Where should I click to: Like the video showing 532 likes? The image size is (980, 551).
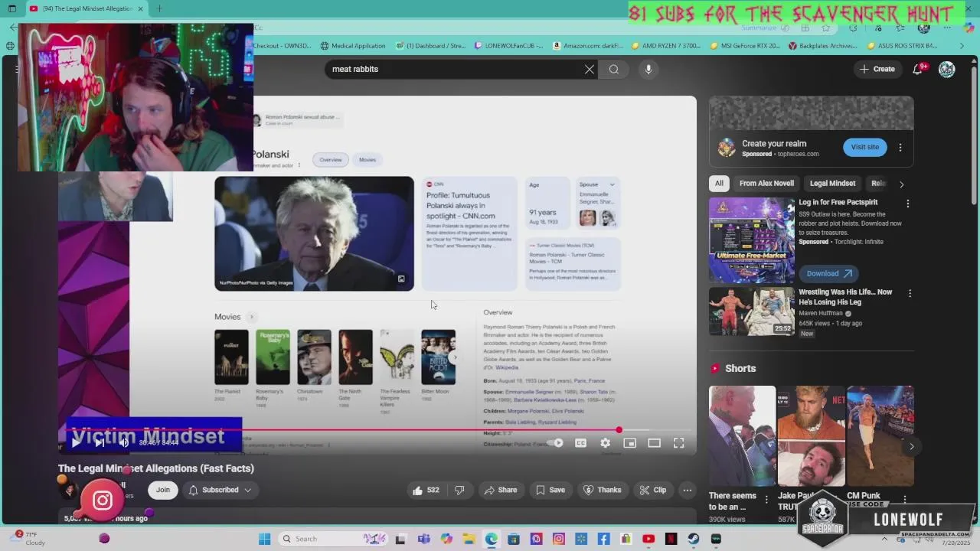click(x=426, y=490)
